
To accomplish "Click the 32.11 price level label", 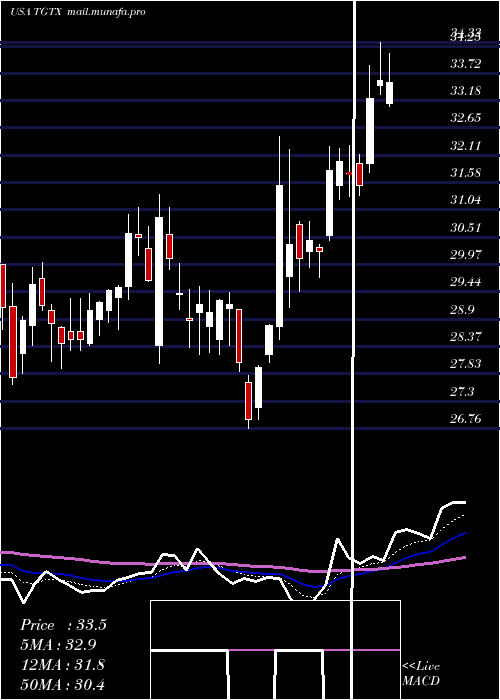I will (x=466, y=146).
